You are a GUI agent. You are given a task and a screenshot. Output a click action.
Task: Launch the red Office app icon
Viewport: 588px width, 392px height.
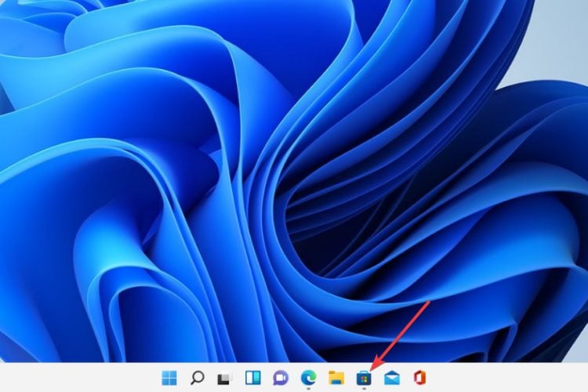point(419,378)
